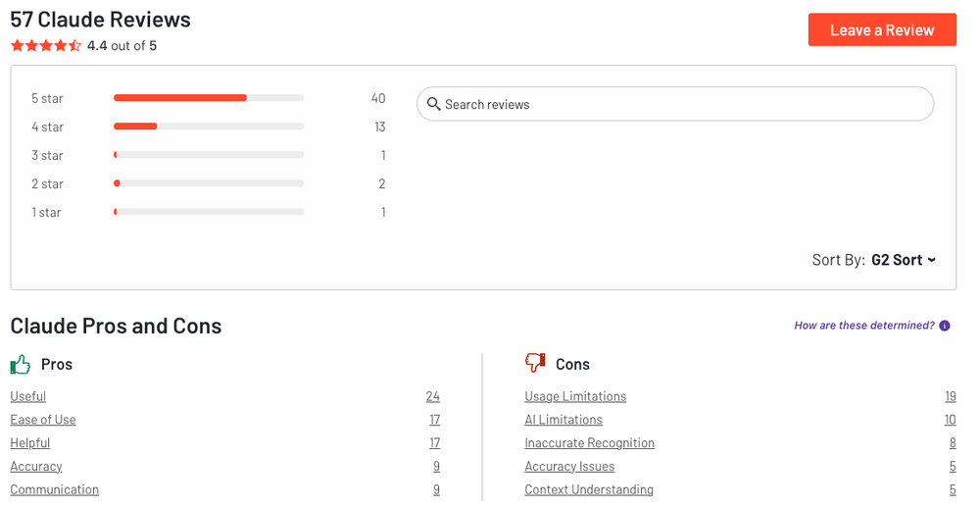This screenshot has height=508, width=980.
Task: Click the star rating icons under the title
Action: [46, 46]
